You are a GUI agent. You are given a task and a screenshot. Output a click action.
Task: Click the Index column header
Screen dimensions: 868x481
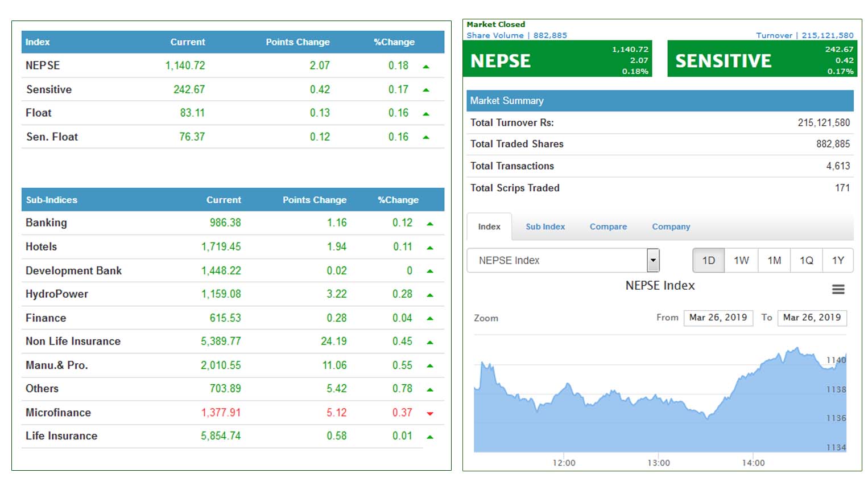click(37, 42)
